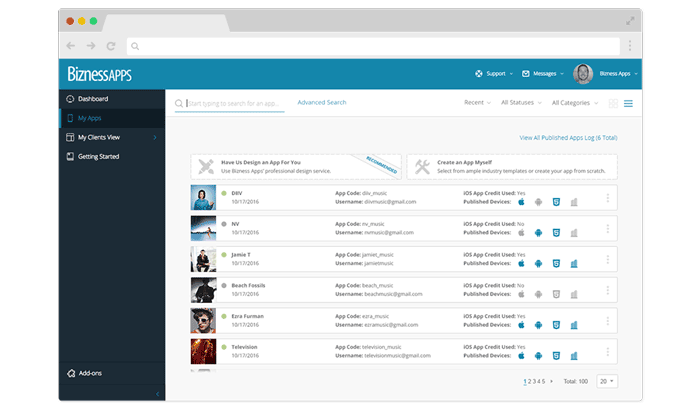Click the browser address bar
This screenshot has width=700, height=405.
[x=373, y=46]
